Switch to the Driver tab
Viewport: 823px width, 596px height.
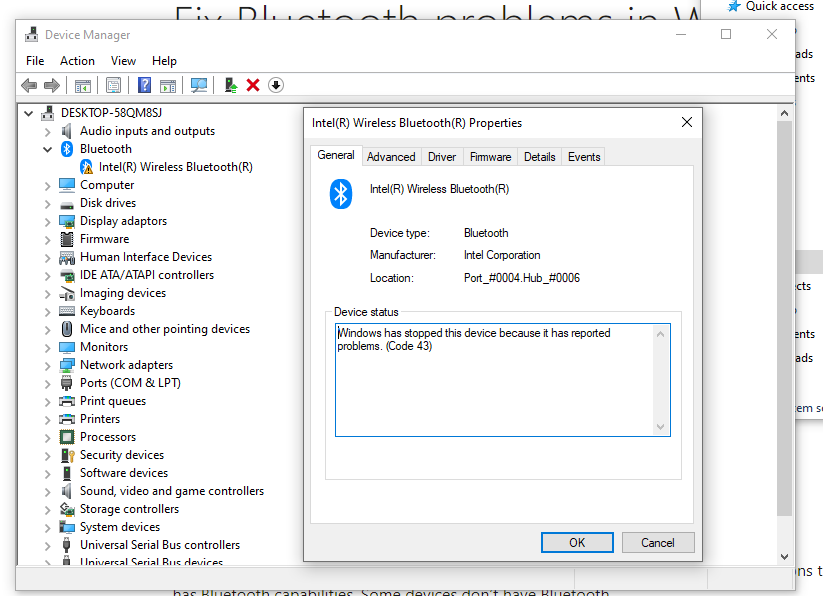click(442, 157)
